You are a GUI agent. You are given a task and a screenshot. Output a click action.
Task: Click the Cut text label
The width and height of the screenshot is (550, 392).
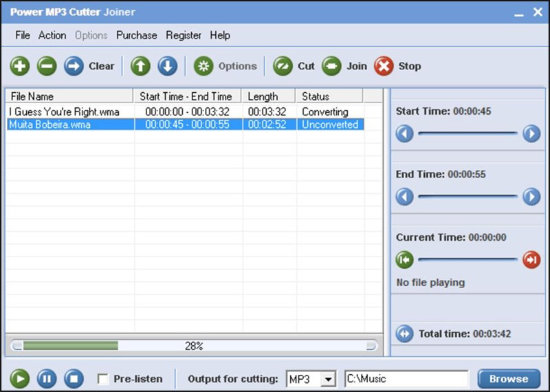306,66
